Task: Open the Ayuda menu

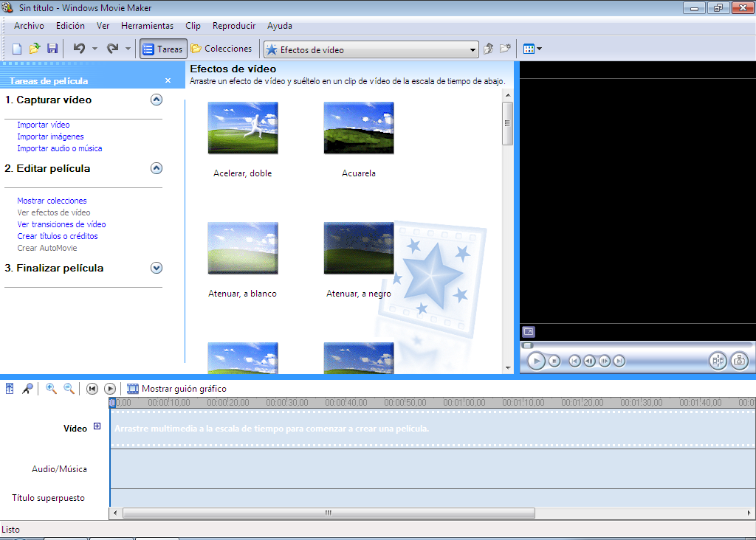Action: [280, 26]
